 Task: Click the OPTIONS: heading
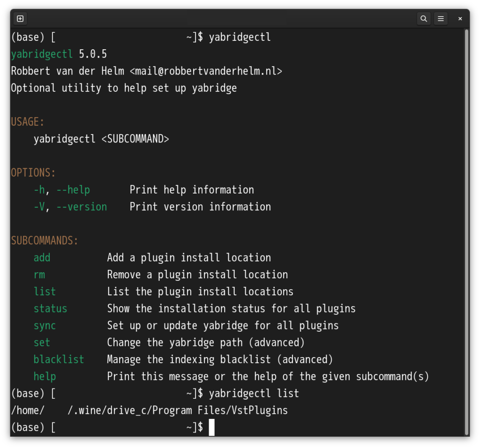coord(33,173)
